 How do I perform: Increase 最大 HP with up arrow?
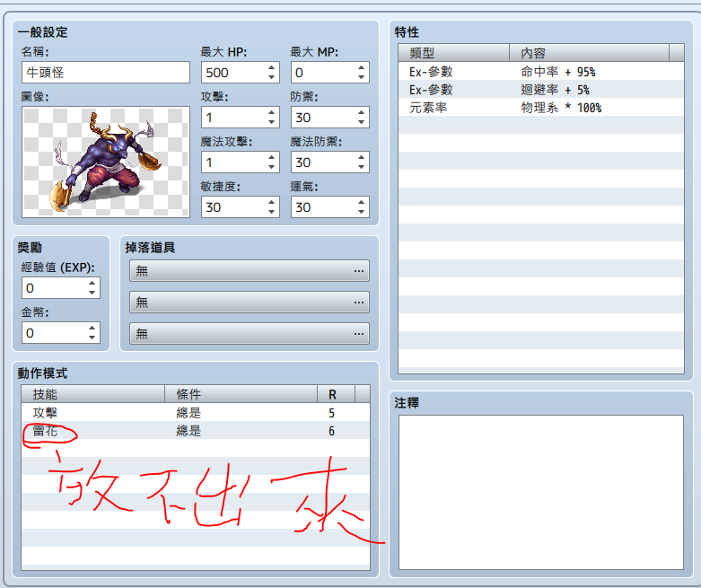coord(271,67)
